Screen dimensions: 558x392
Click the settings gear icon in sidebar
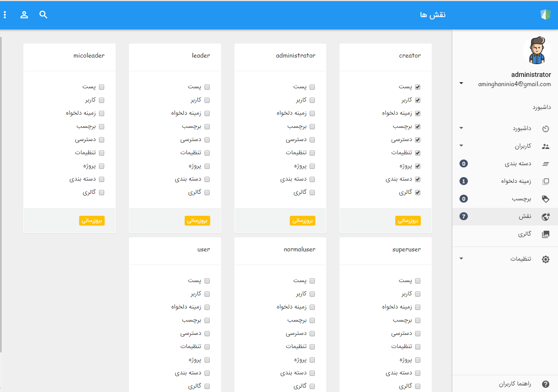(x=546, y=259)
